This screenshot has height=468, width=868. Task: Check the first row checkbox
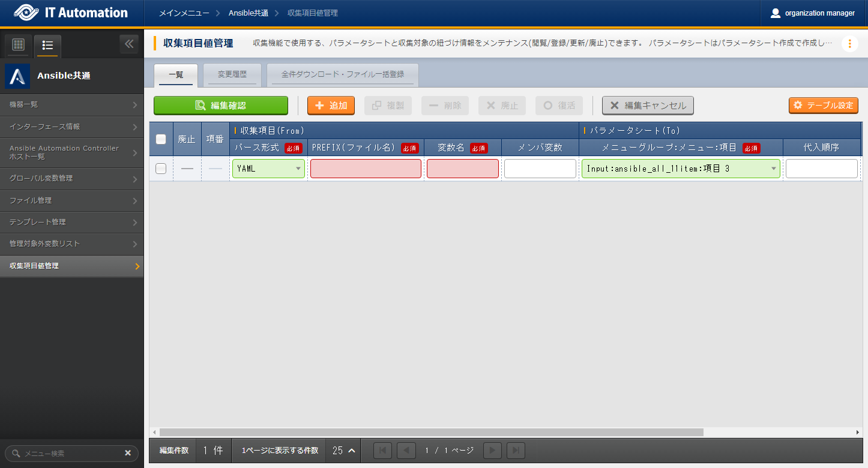click(x=161, y=169)
